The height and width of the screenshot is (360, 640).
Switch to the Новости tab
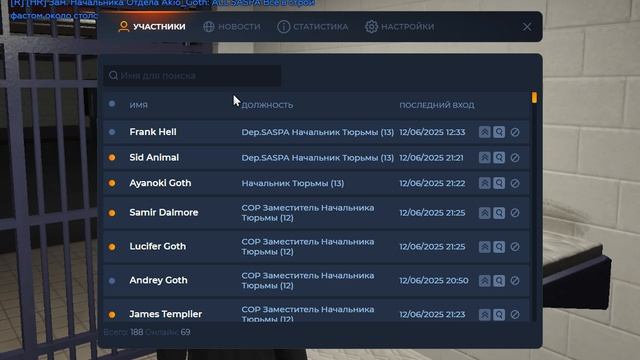tap(231, 27)
